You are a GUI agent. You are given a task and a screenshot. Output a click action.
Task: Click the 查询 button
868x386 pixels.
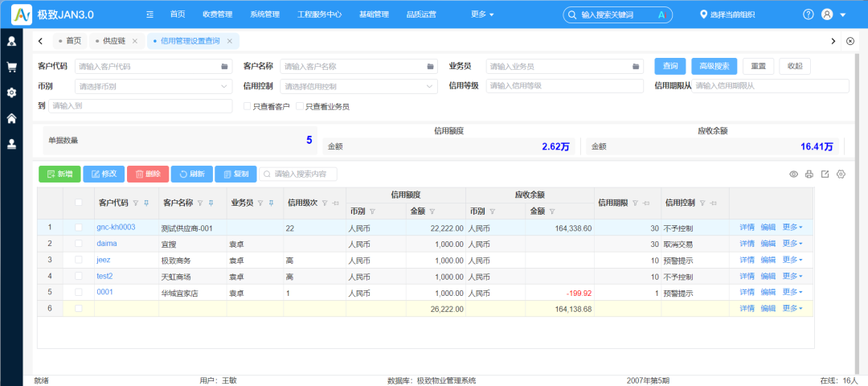(669, 67)
